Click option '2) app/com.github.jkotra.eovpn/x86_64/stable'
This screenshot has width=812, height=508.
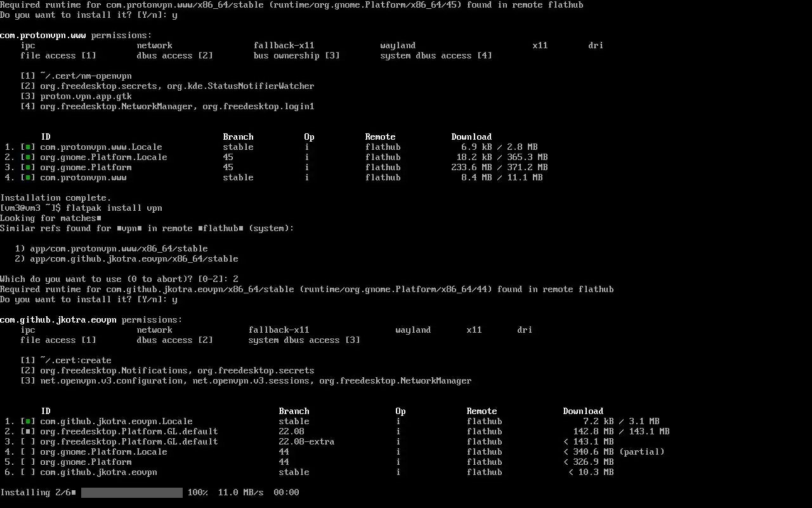pyautogui.click(x=127, y=259)
